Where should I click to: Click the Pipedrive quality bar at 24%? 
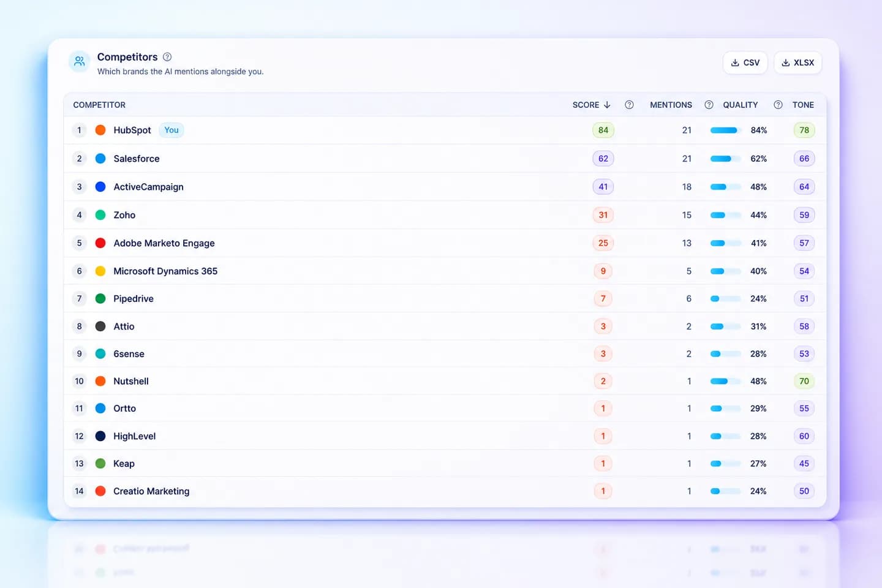coord(725,299)
